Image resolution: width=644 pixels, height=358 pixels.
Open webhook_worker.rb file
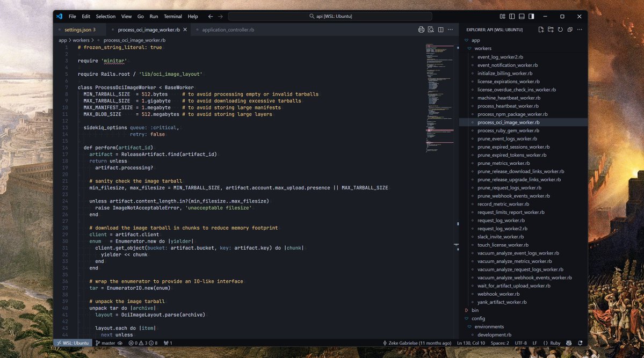tap(498, 294)
